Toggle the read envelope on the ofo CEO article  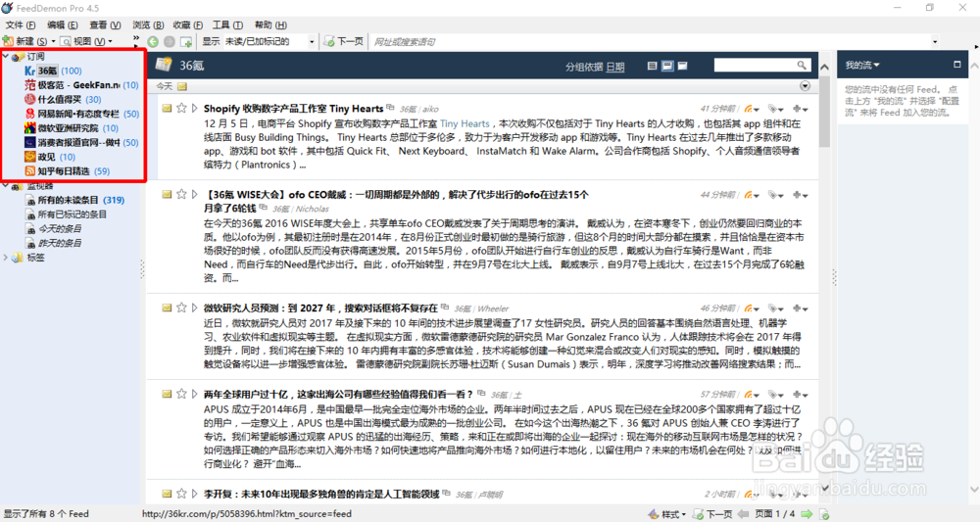(x=167, y=194)
